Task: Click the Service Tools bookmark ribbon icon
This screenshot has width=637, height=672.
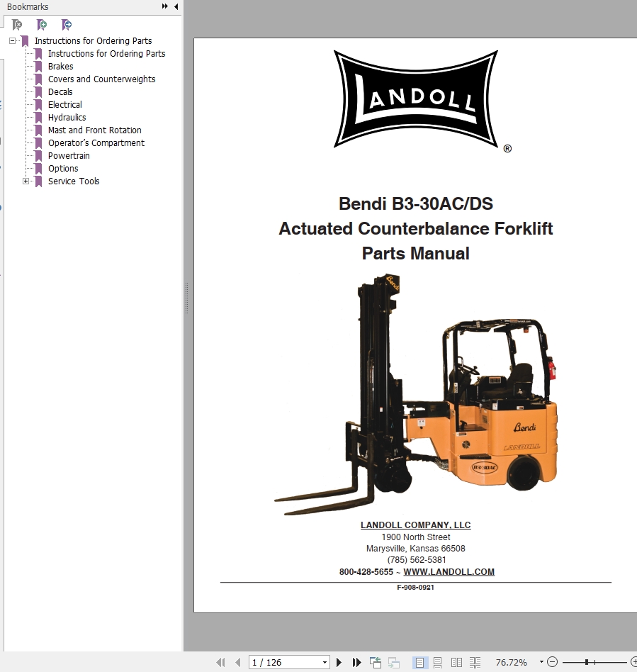Action: point(38,181)
